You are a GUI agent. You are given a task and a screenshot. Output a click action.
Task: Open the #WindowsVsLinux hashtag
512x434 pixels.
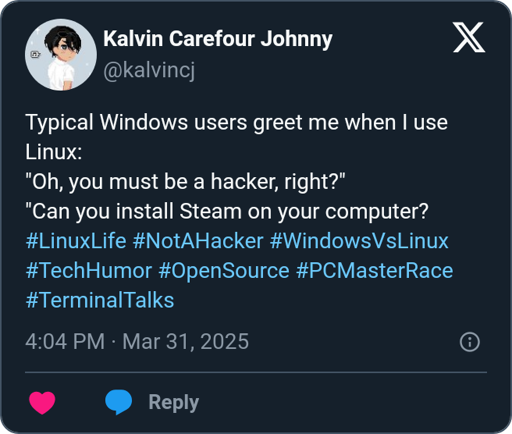point(359,241)
